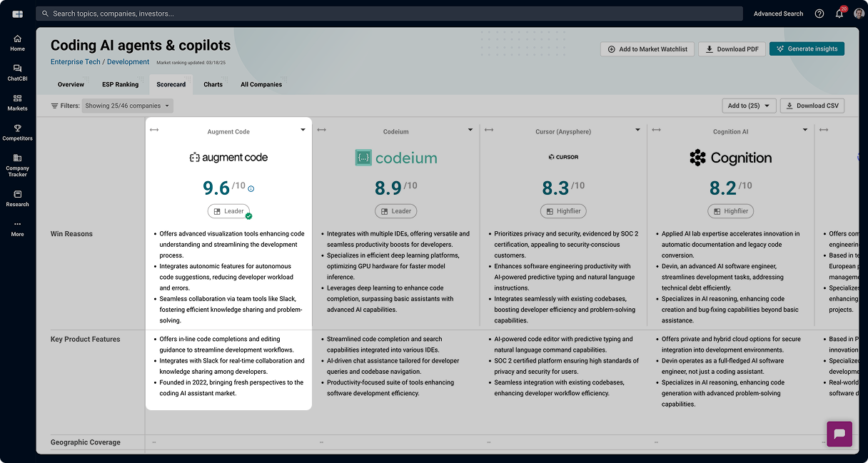Expand the Add to (25) dropdown
Screen dimensions: 868x463
[749, 106]
